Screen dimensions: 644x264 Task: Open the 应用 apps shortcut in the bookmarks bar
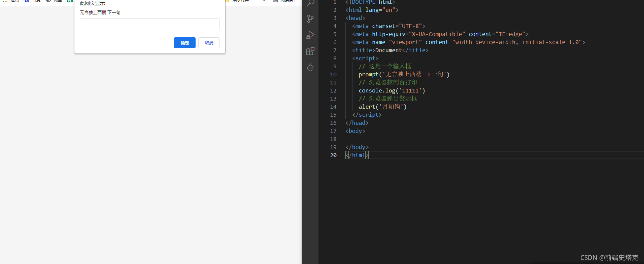click(x=11, y=1)
